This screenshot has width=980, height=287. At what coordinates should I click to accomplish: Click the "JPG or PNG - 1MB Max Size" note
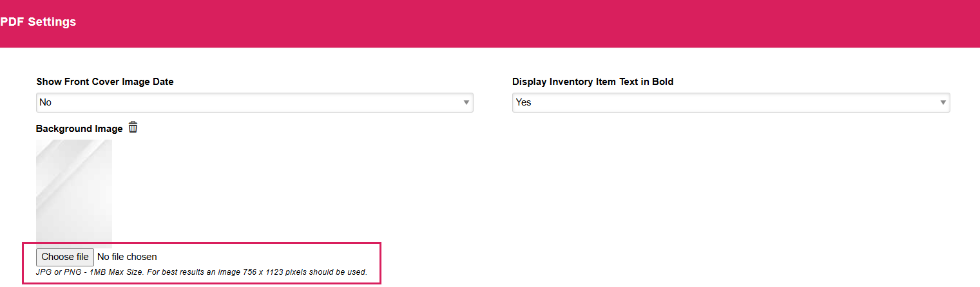point(202,272)
